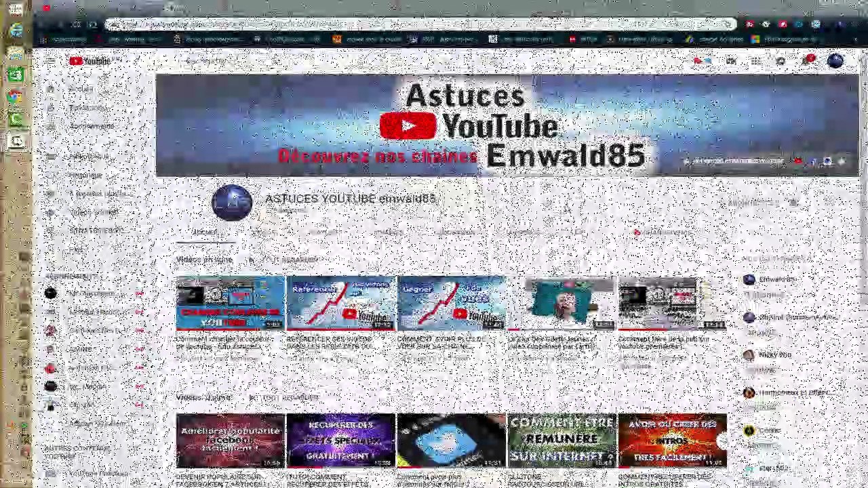Open the blue bird Twitter video thumbnail
The height and width of the screenshot is (488, 868).
[451, 441]
